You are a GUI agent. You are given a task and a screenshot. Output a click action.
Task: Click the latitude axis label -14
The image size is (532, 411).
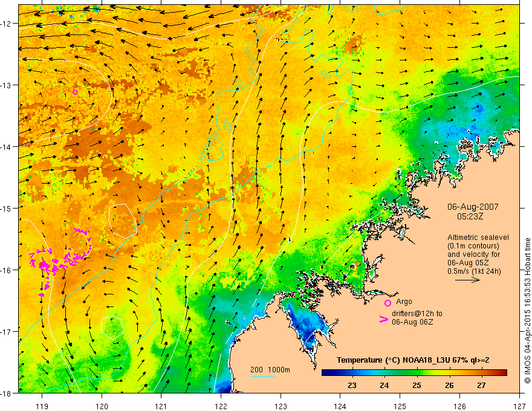tap(7, 147)
